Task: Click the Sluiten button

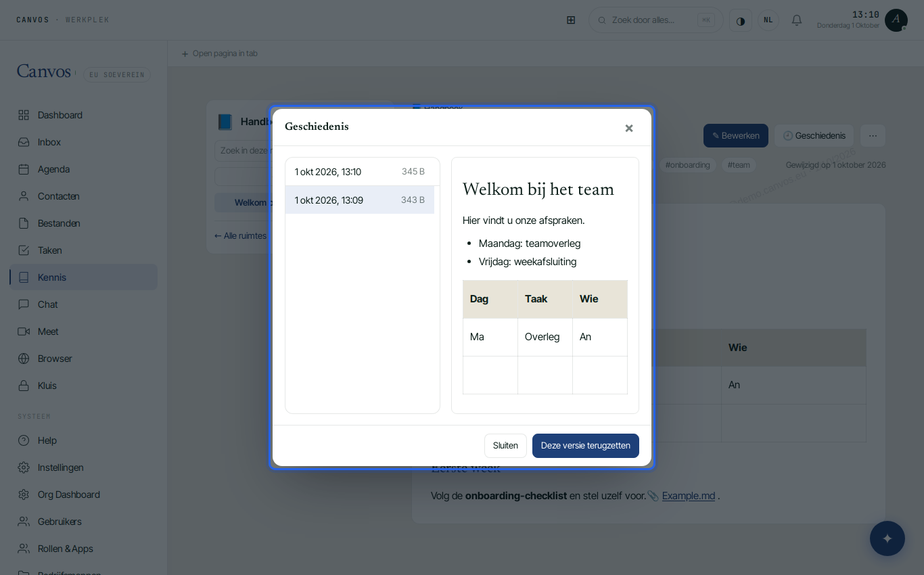Action: click(x=505, y=446)
